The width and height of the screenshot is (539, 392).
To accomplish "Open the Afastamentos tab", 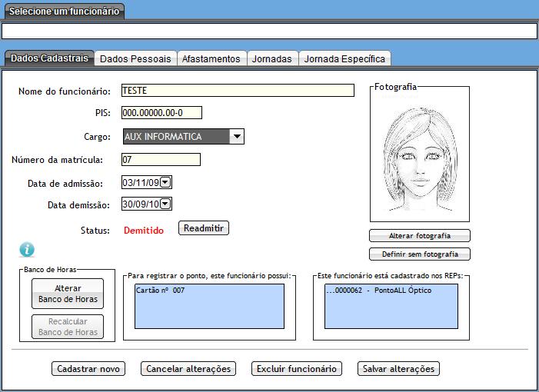I will [x=211, y=58].
